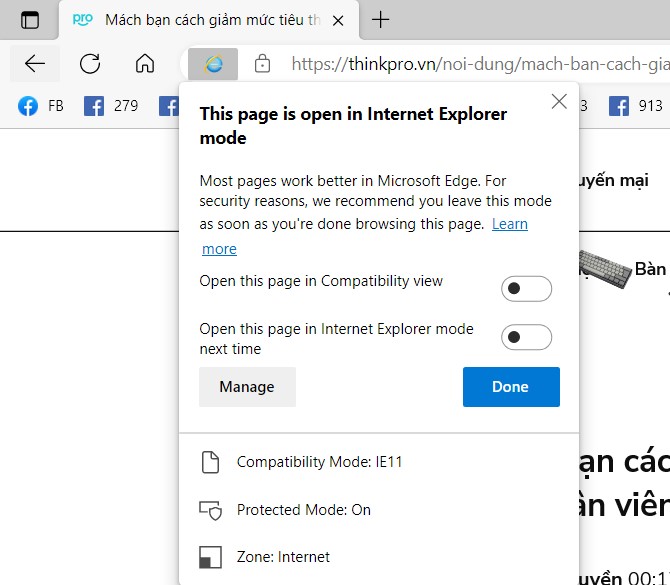This screenshot has width=670, height=585.
Task: Click the popup title heading text
Action: 353,126
